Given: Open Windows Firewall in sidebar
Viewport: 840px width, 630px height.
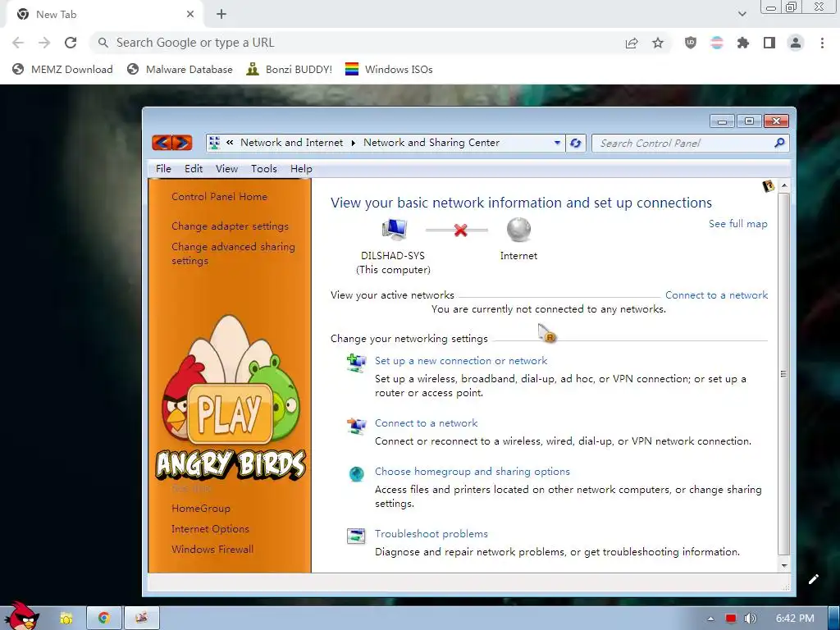Looking at the screenshot, I should tap(212, 549).
